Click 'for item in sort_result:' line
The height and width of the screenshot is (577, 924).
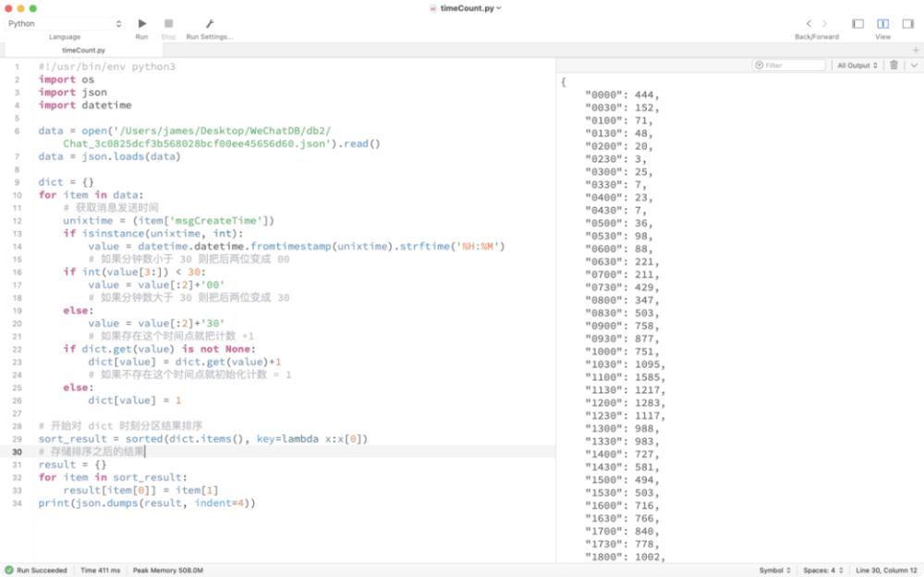pos(113,477)
